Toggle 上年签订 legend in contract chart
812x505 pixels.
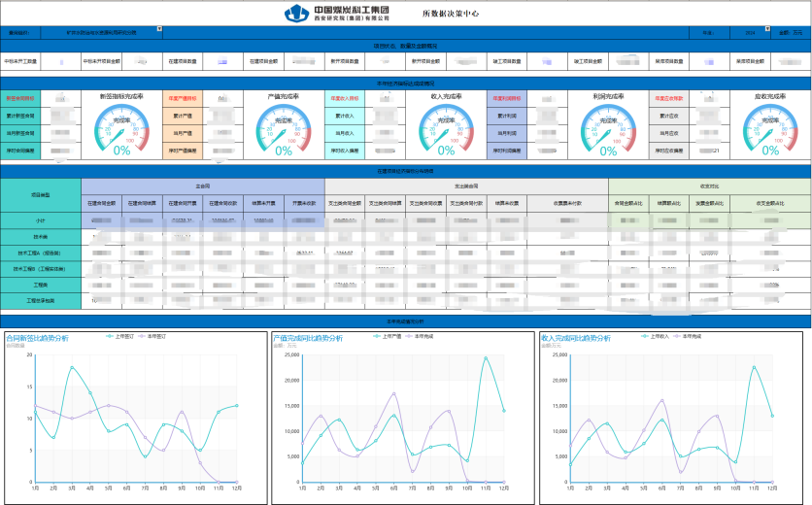point(121,335)
